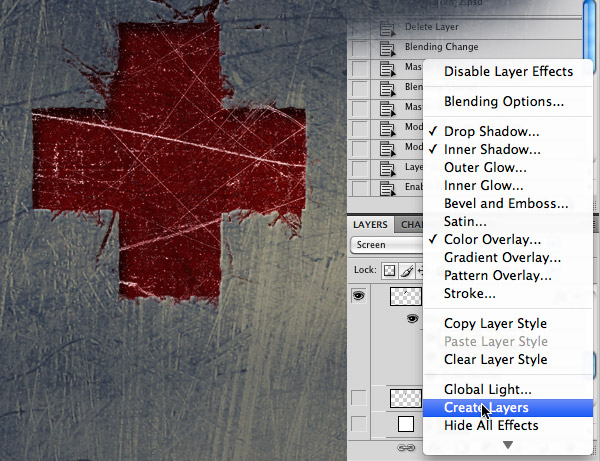Click the history state icon beside Layer entry
This screenshot has height=461, width=600.
point(387,169)
